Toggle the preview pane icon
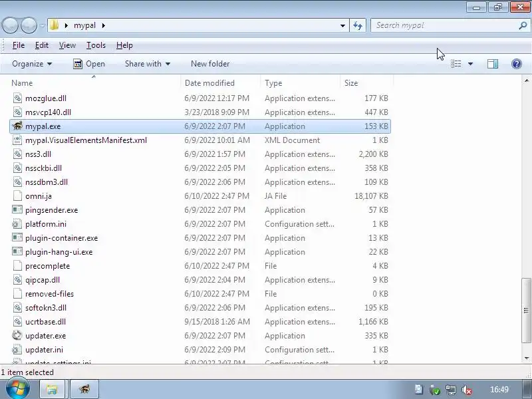The height and width of the screenshot is (399, 532). click(493, 64)
